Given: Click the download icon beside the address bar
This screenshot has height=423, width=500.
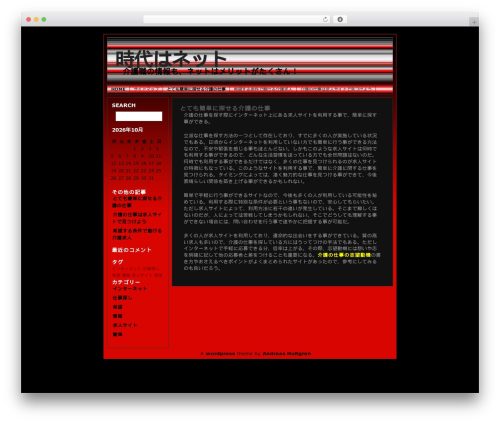Looking at the screenshot, I should pyautogui.click(x=340, y=19).
